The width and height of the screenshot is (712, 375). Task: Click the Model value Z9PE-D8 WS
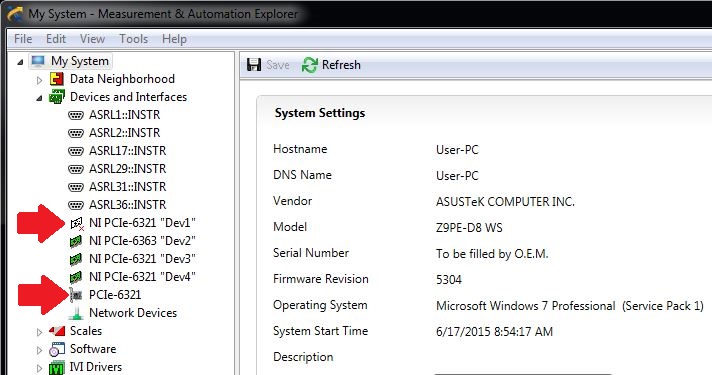click(469, 227)
